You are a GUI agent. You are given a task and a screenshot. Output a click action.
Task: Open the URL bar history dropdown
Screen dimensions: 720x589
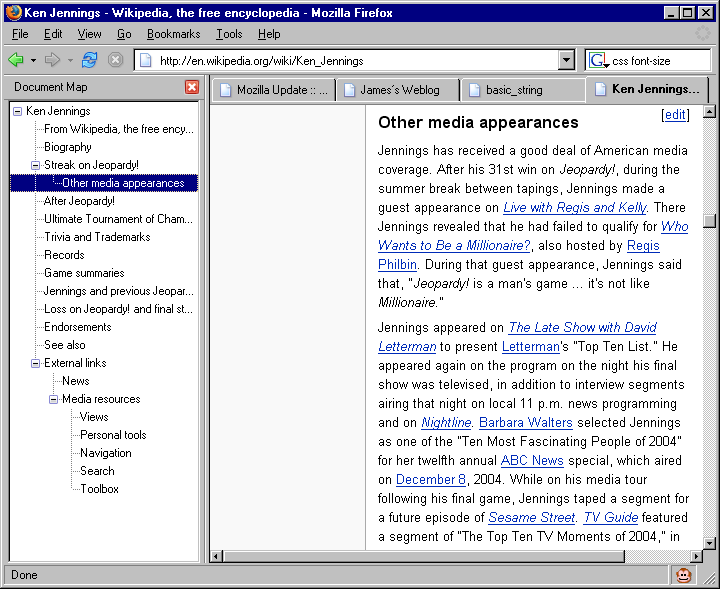point(567,60)
